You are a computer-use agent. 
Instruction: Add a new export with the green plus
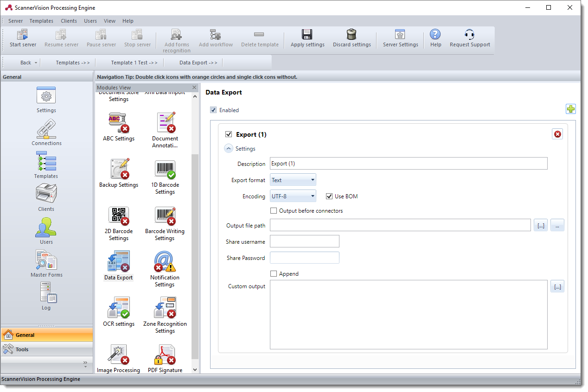571,109
